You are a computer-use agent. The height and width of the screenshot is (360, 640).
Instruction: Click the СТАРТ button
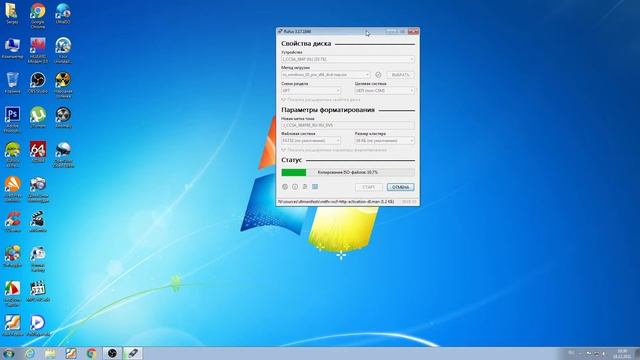pyautogui.click(x=369, y=187)
